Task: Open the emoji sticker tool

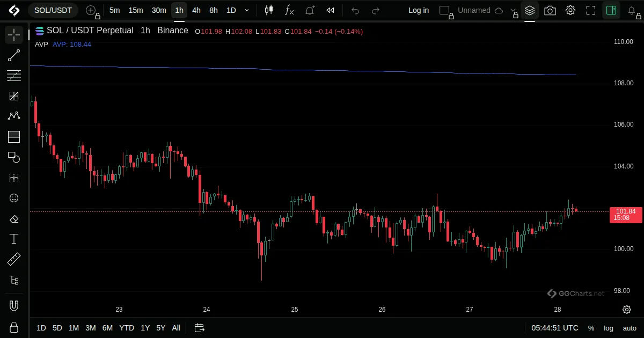Action: click(x=14, y=198)
